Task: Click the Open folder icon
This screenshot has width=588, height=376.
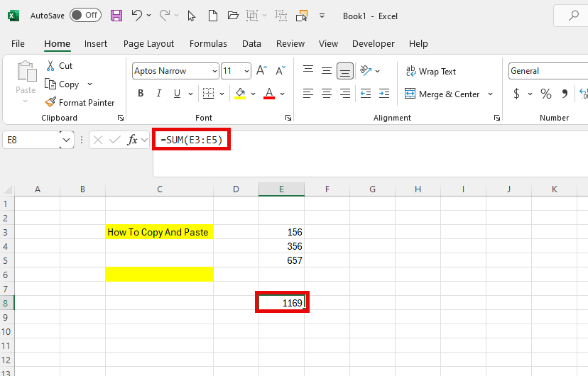Action: point(233,16)
